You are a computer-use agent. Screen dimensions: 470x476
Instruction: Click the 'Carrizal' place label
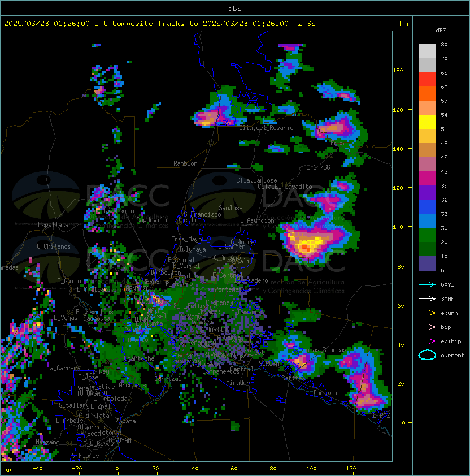[168, 379]
